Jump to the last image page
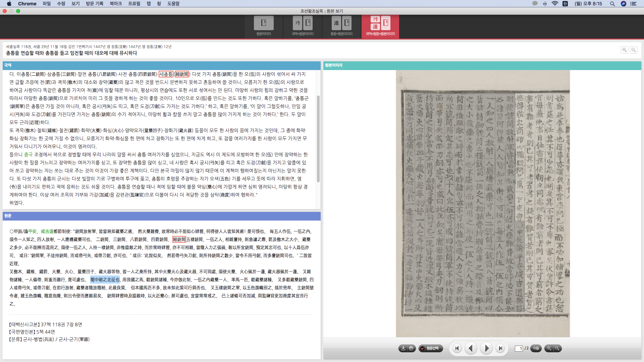 pyautogui.click(x=500, y=348)
